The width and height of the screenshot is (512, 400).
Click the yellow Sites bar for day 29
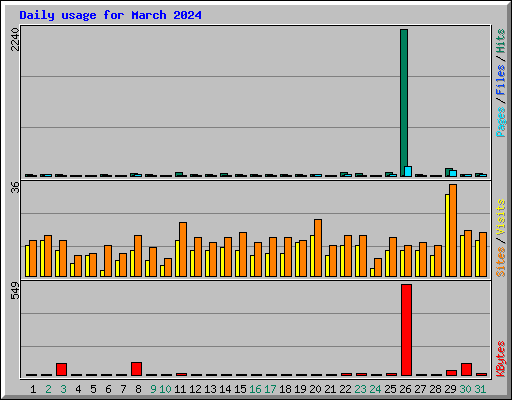pyautogui.click(x=447, y=235)
